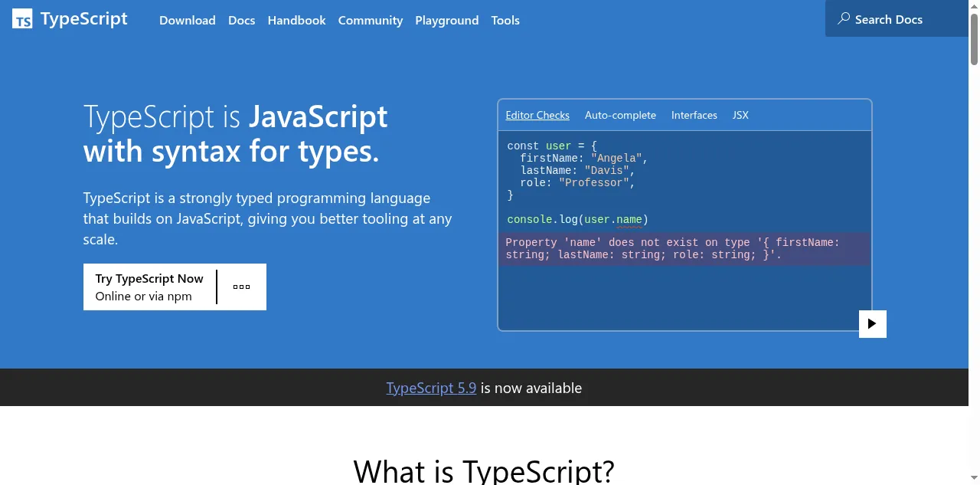Open the TypeScript 5.9 announcement link
The height and width of the screenshot is (485, 980).
click(431, 388)
